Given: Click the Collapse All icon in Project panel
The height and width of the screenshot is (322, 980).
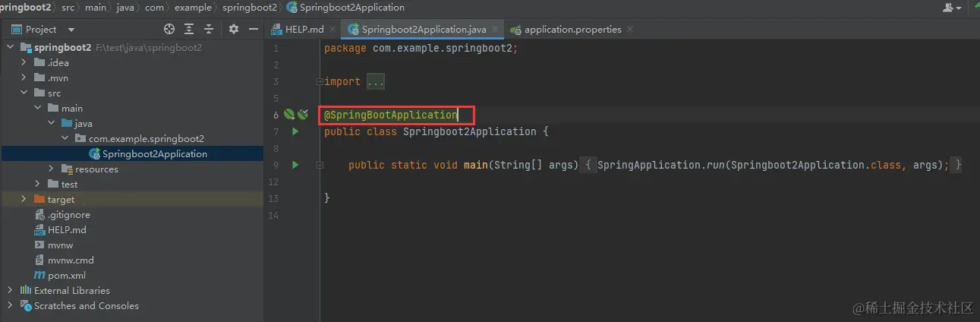Looking at the screenshot, I should 208,29.
